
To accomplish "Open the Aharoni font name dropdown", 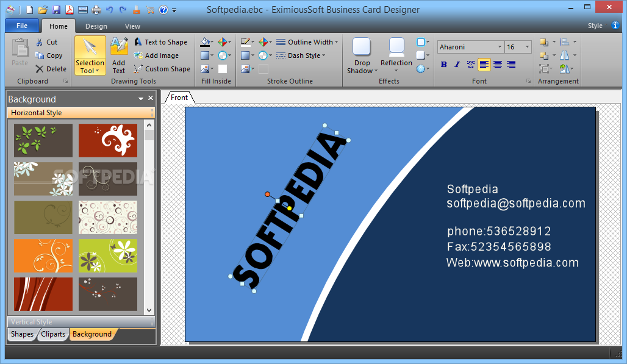I will [500, 47].
